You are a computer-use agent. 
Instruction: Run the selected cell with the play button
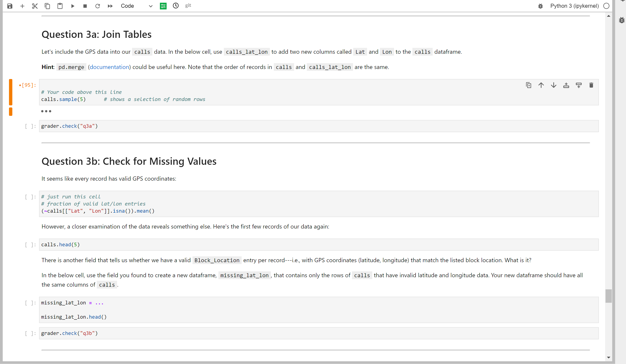73,6
